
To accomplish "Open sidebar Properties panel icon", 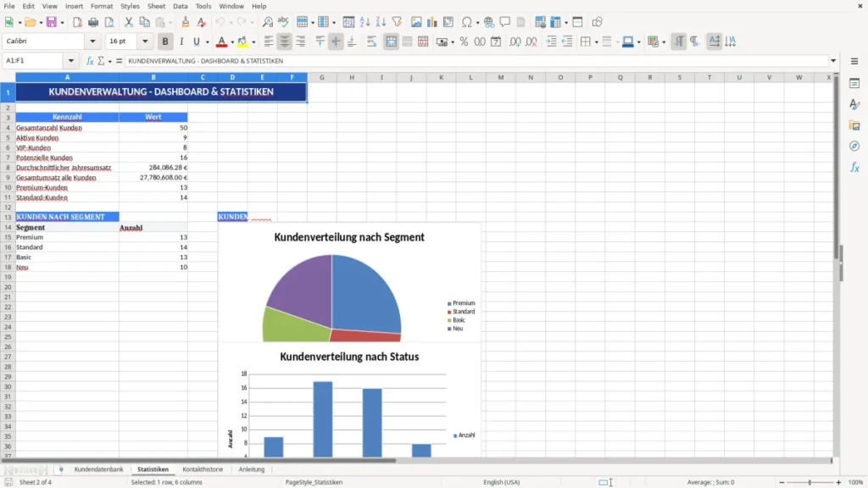I will coord(854,83).
